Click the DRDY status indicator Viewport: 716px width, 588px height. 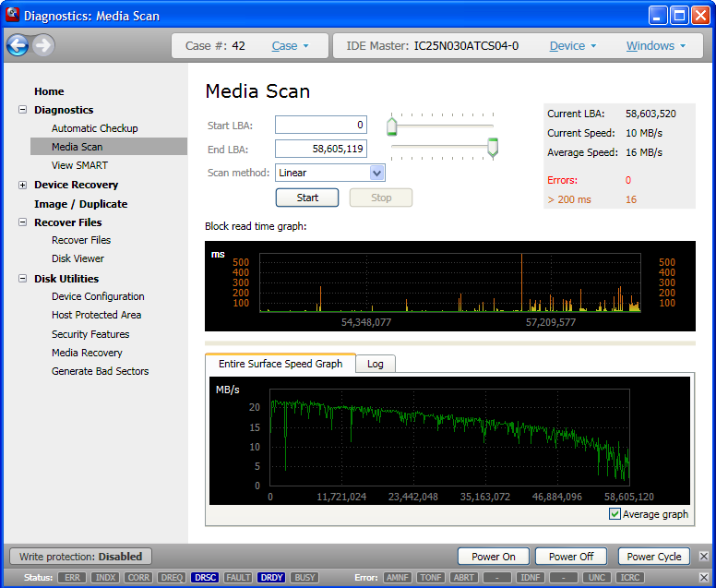pos(271,578)
